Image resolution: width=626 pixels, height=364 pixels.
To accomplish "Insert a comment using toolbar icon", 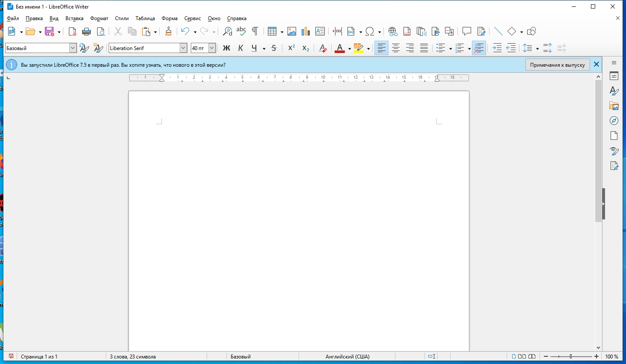I will click(466, 32).
